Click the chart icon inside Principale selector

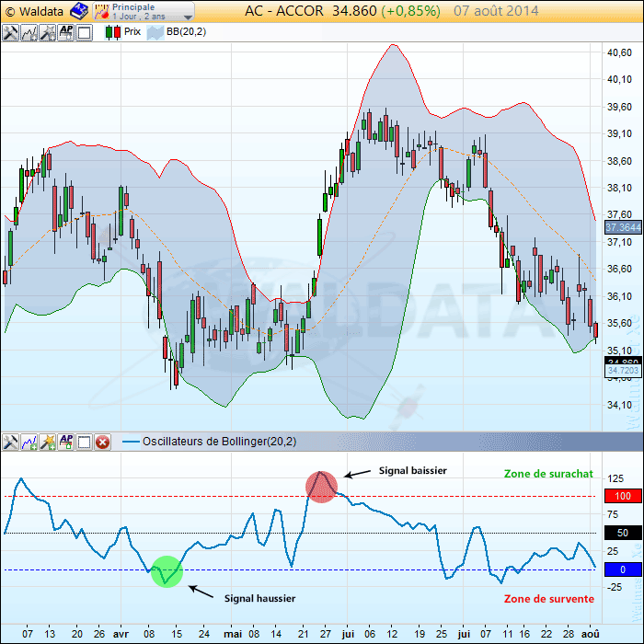pyautogui.click(x=101, y=11)
